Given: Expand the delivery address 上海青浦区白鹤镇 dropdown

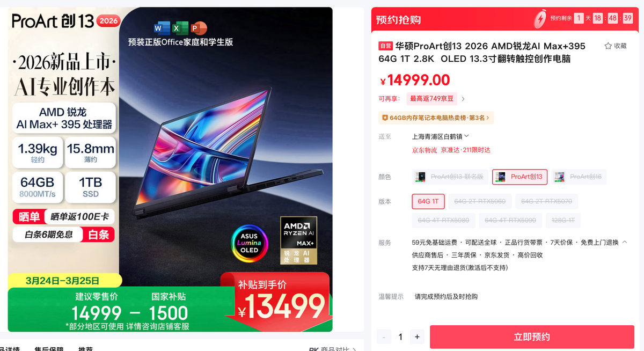Looking at the screenshot, I should pos(441,136).
